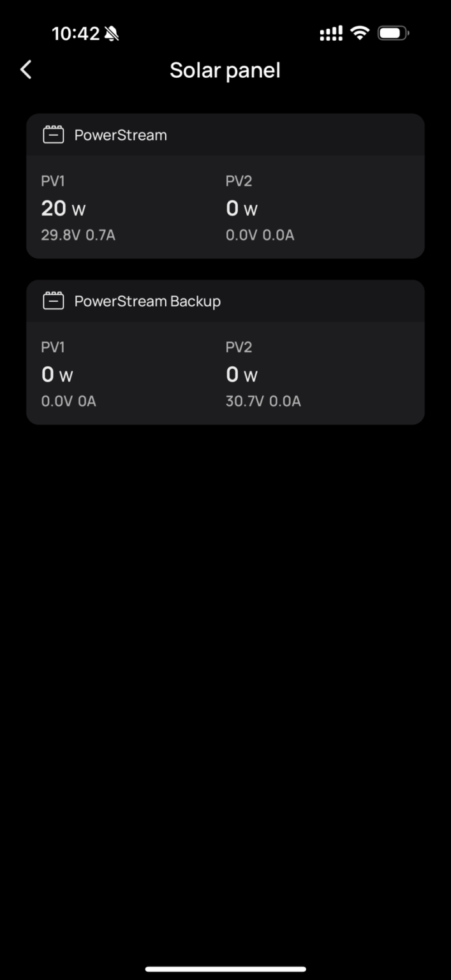The width and height of the screenshot is (451, 980).
Task: Tap the 29.8V 0.7A reading
Action: pyautogui.click(x=78, y=235)
